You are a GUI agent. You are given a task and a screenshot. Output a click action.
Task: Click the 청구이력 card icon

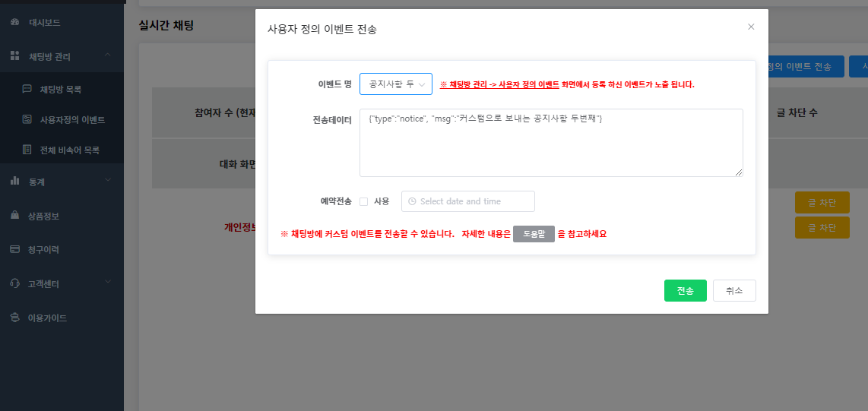(x=14, y=249)
